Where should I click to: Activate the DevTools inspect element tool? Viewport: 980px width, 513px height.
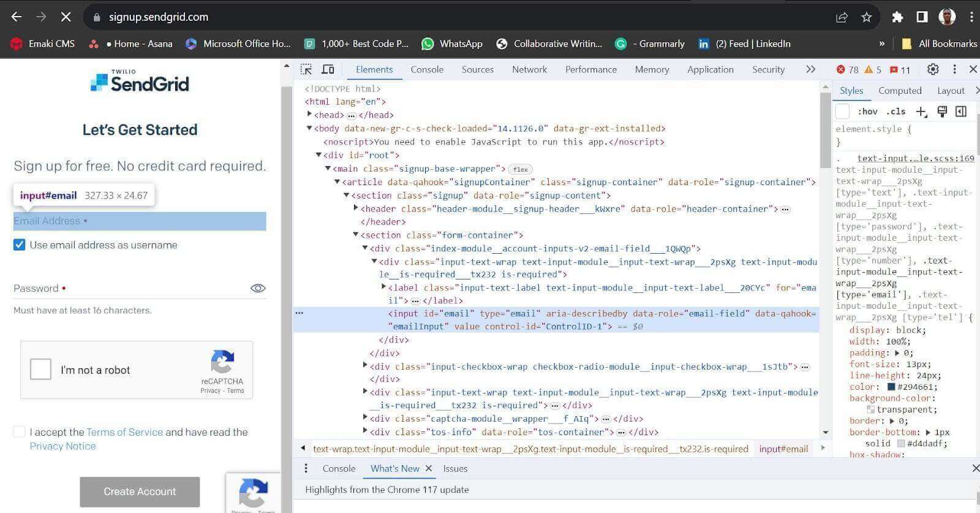(x=306, y=69)
